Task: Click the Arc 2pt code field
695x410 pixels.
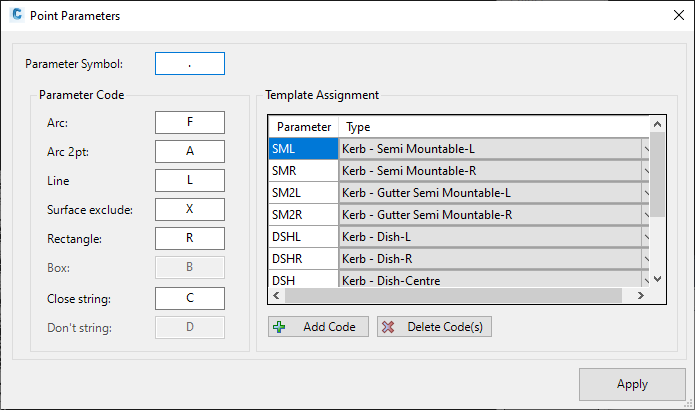Action: 190,152
